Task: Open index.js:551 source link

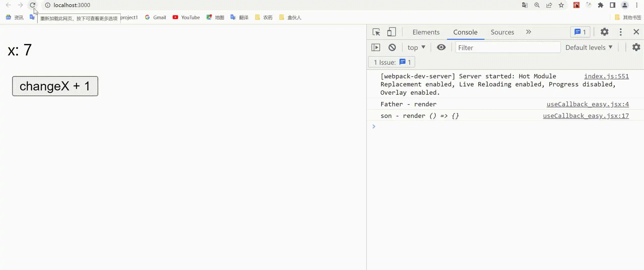Action: (606, 76)
